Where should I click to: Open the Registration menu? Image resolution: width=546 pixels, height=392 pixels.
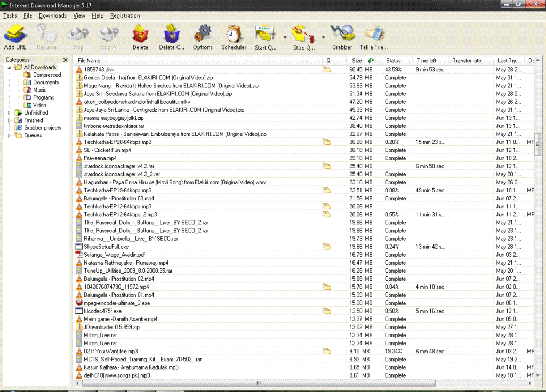click(x=125, y=15)
